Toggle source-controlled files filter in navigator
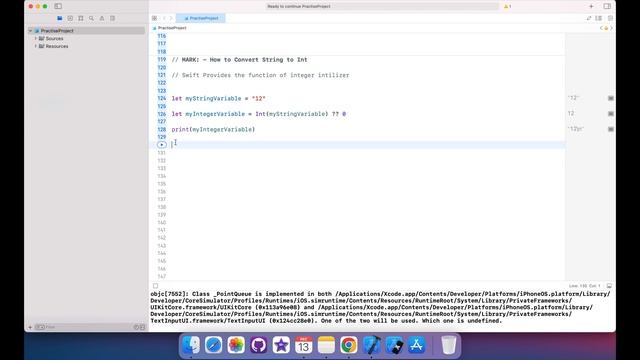 (x=142, y=327)
